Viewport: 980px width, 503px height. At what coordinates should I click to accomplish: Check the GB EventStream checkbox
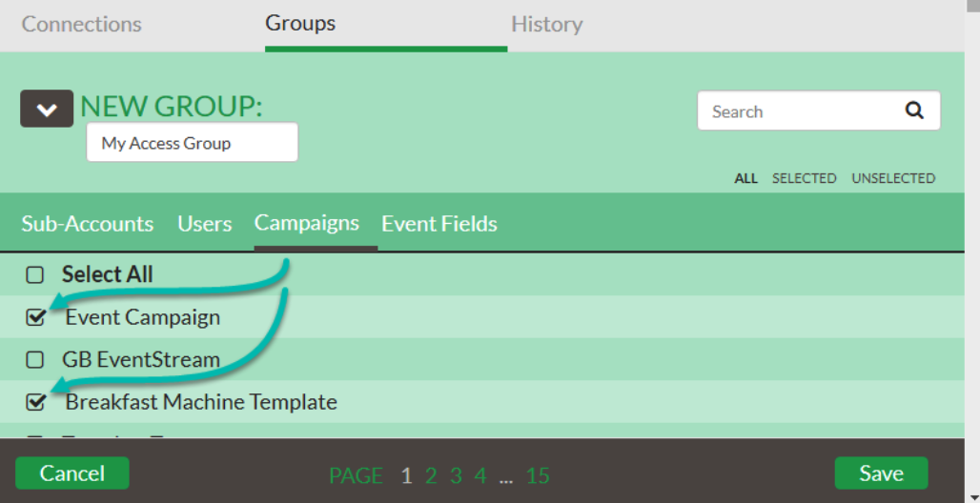click(35, 360)
